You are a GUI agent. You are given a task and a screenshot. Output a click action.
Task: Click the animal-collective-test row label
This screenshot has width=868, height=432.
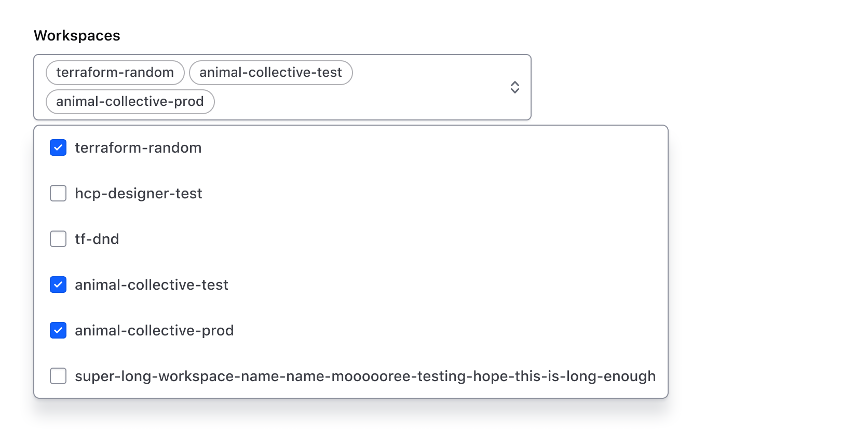tap(152, 285)
